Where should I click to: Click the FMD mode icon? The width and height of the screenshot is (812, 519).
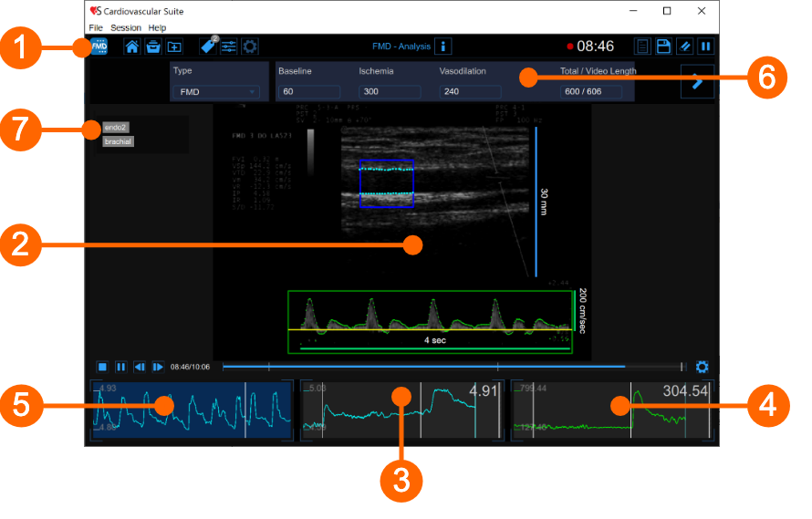click(99, 47)
